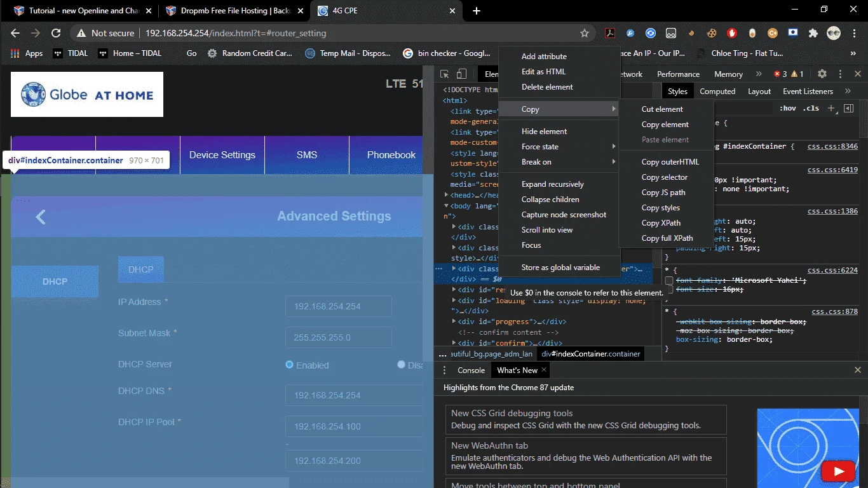This screenshot has height=488, width=868.
Task: Open css.css:6224 source link
Action: 832,271
